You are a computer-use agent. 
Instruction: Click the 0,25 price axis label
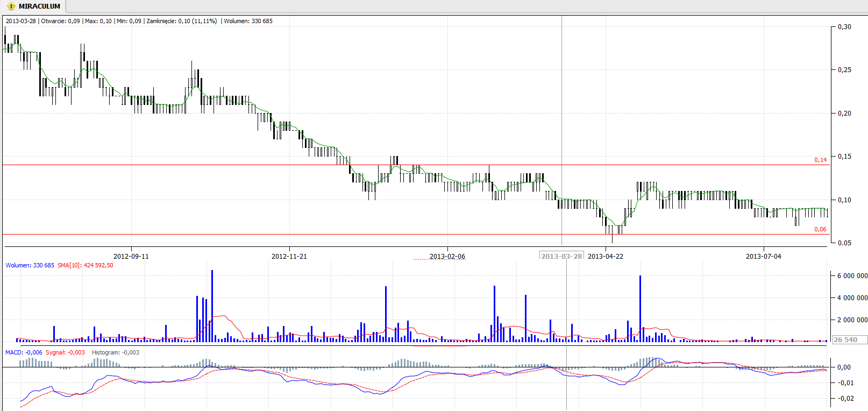tap(845, 70)
